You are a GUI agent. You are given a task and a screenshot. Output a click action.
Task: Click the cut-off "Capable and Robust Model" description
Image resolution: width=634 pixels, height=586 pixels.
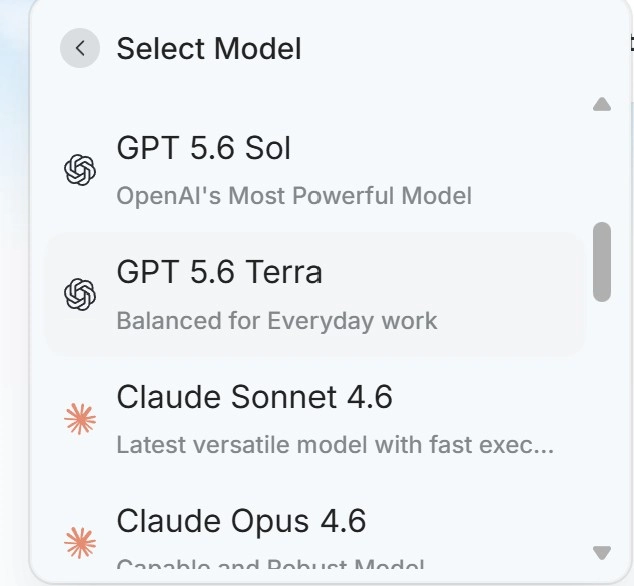[270, 563]
